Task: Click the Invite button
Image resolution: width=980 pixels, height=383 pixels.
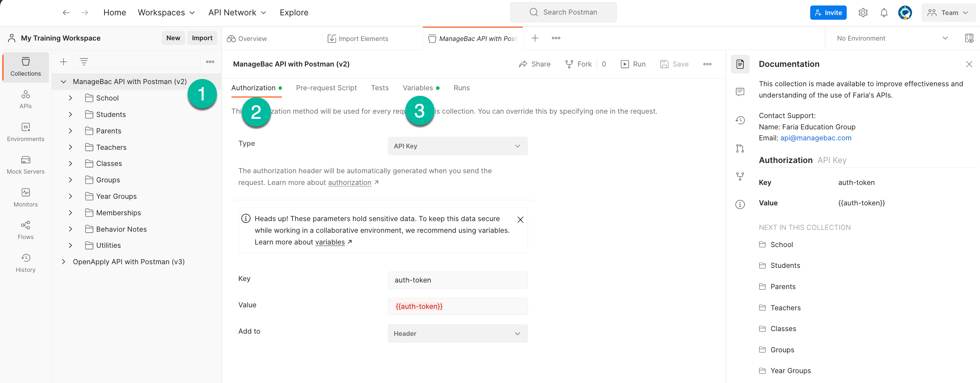Action: [828, 12]
